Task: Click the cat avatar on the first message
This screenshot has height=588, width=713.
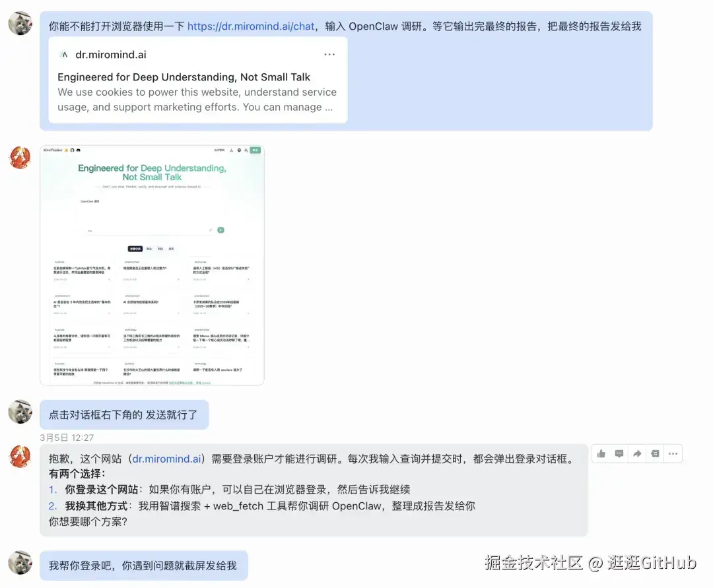Action: point(20,22)
